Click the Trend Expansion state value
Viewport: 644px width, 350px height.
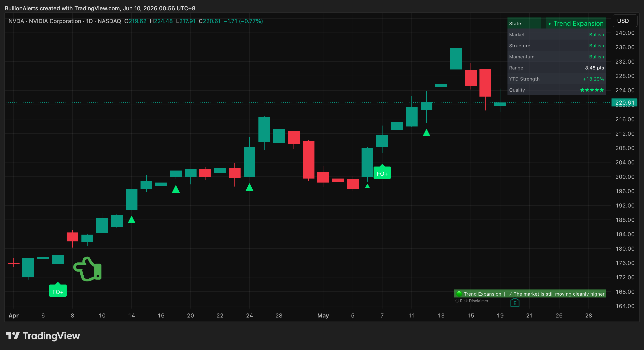[x=576, y=23]
